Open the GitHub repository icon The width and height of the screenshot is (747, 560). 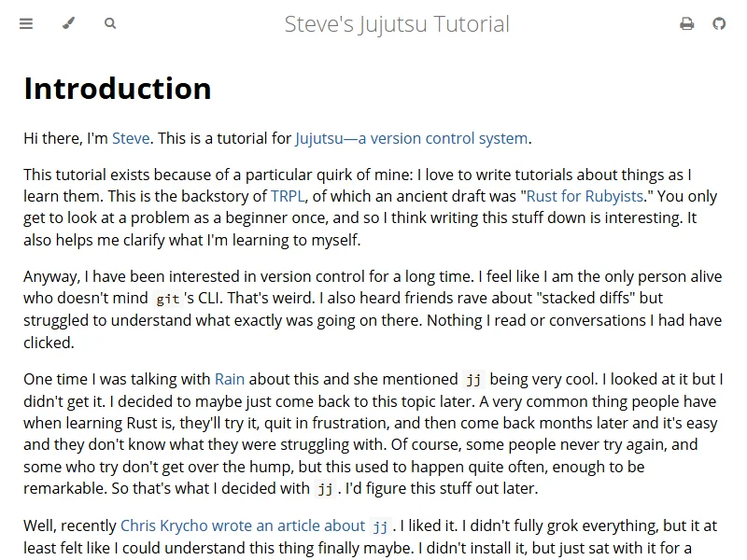click(719, 24)
